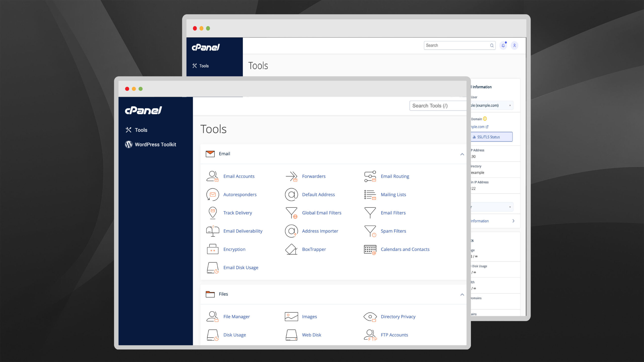Open the Spam Filters link
Viewport: 644px width, 362px height.
(x=393, y=231)
